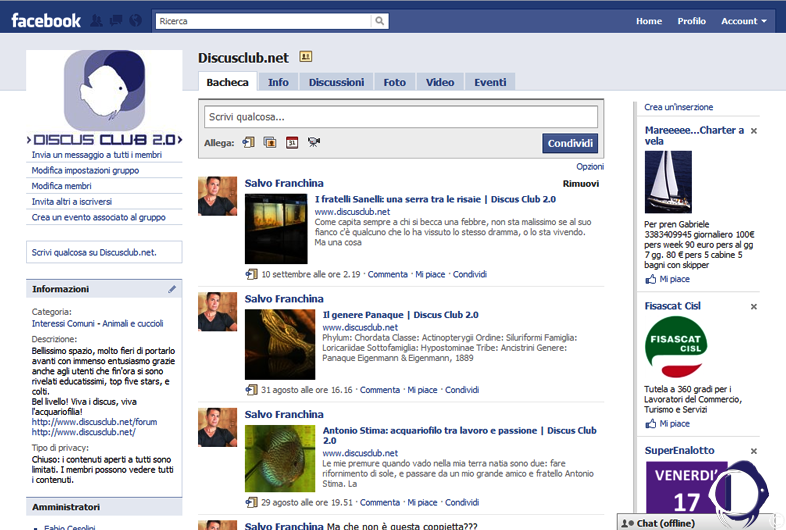Switch to the Bacheca tab
The width and height of the screenshot is (786, 530).
pos(228,82)
